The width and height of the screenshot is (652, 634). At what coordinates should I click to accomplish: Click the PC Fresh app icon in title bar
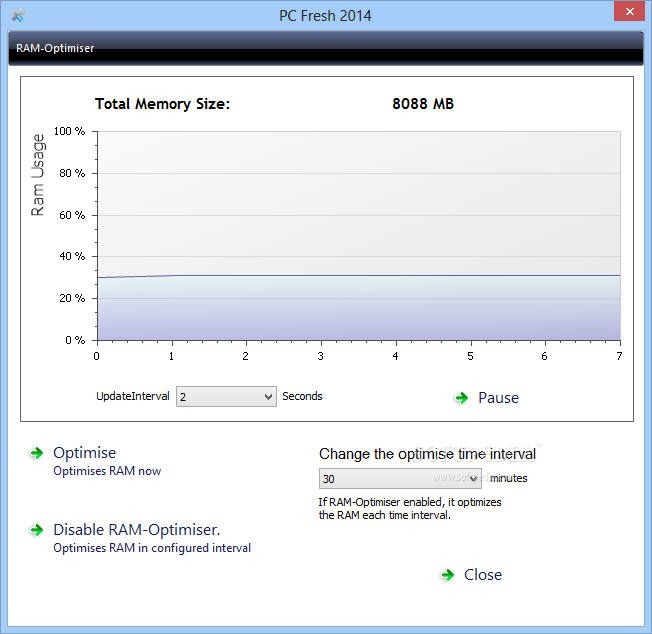[18, 15]
